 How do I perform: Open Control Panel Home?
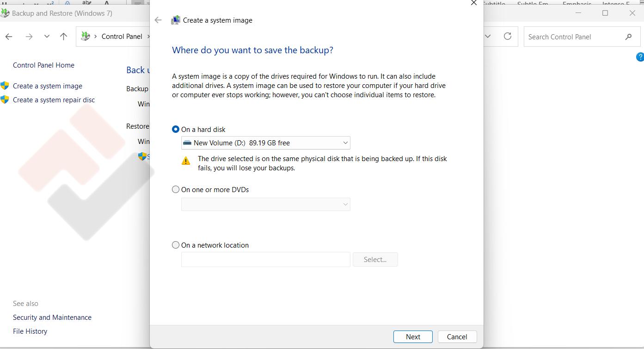tap(43, 65)
